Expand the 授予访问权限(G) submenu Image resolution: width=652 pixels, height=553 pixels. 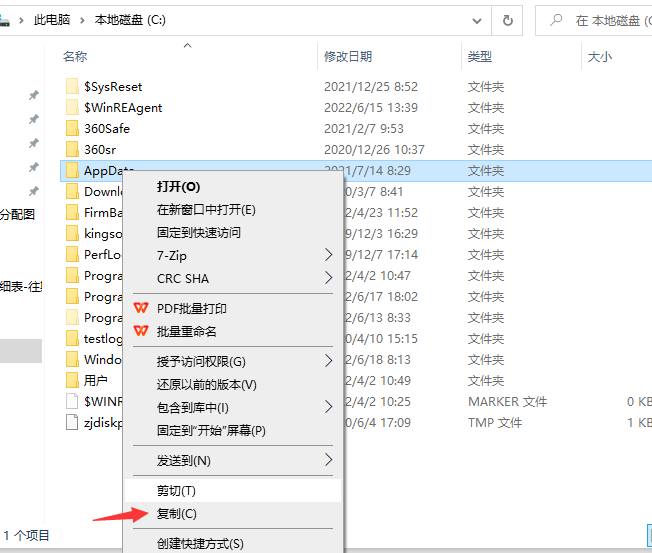click(x=329, y=361)
